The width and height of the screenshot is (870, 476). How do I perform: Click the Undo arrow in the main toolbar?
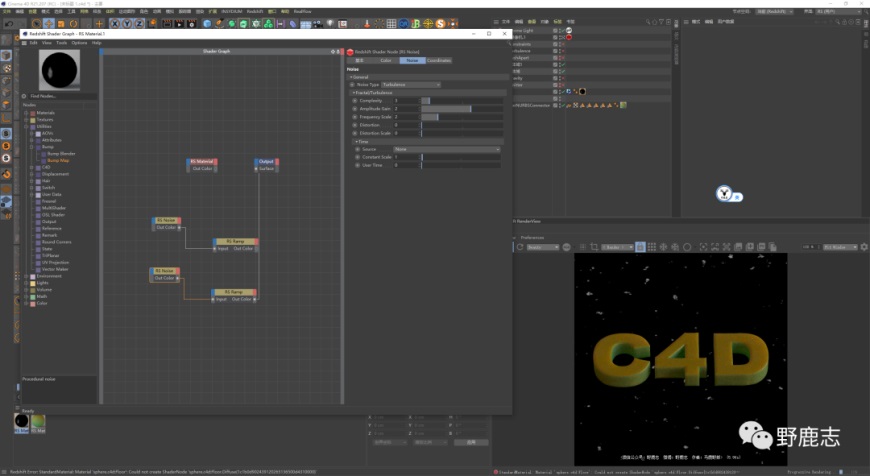(9, 24)
